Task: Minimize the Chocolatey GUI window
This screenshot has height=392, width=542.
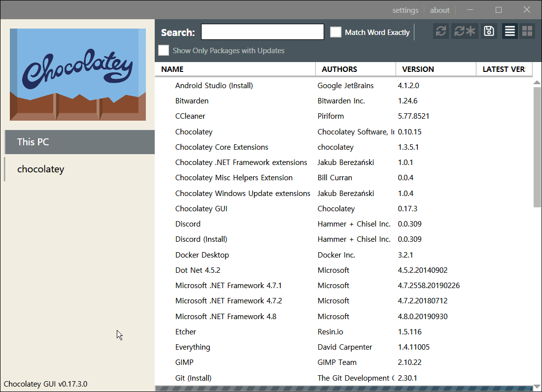Action: [x=470, y=10]
